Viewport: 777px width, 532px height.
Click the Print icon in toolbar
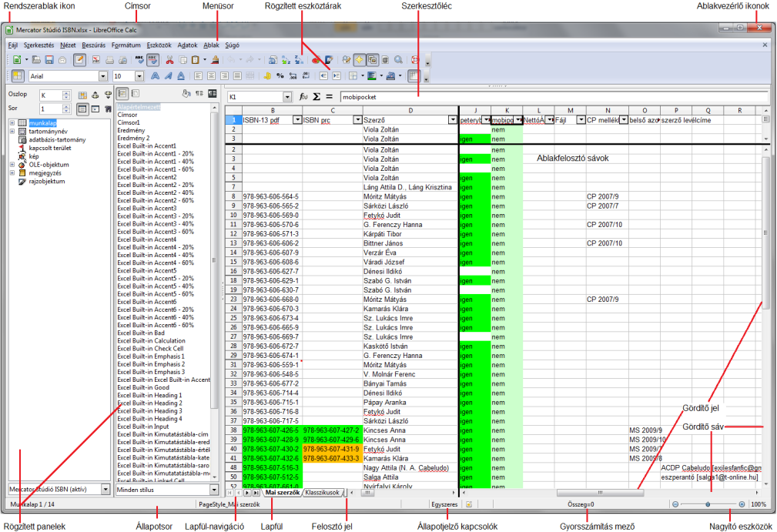pyautogui.click(x=109, y=60)
